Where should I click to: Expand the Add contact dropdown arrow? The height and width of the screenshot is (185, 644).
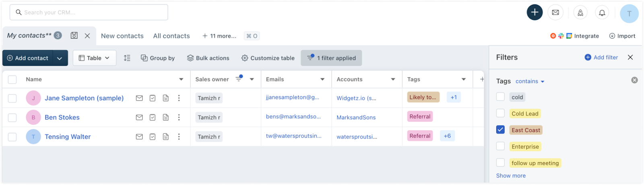pyautogui.click(x=60, y=58)
